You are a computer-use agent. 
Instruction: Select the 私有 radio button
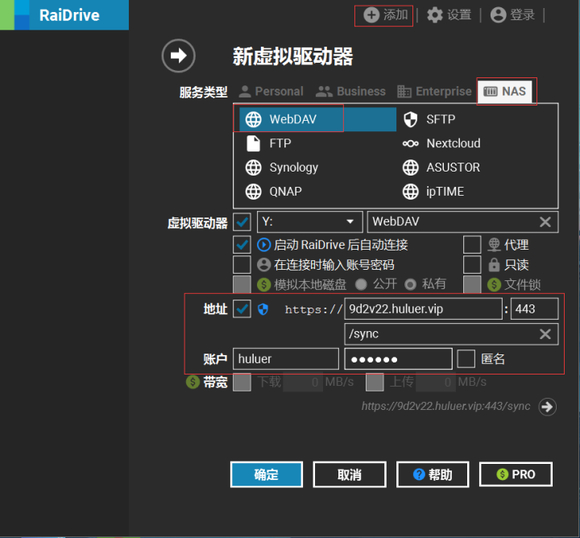point(410,285)
